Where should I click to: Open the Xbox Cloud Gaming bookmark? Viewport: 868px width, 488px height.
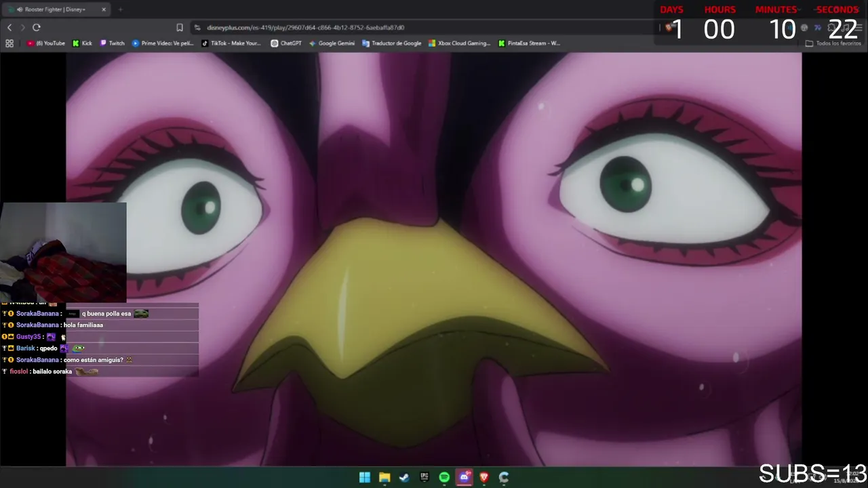point(460,43)
